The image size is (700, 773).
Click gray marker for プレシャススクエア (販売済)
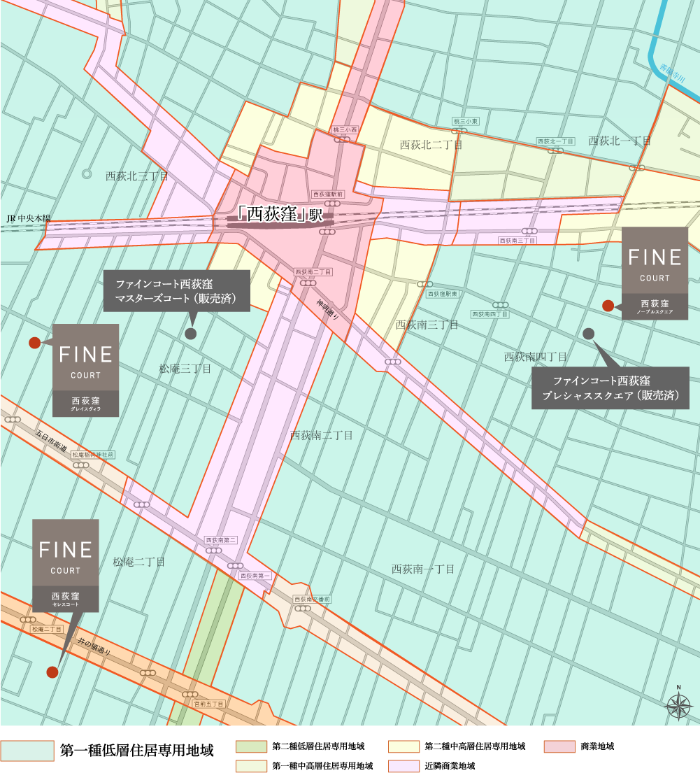588,334
